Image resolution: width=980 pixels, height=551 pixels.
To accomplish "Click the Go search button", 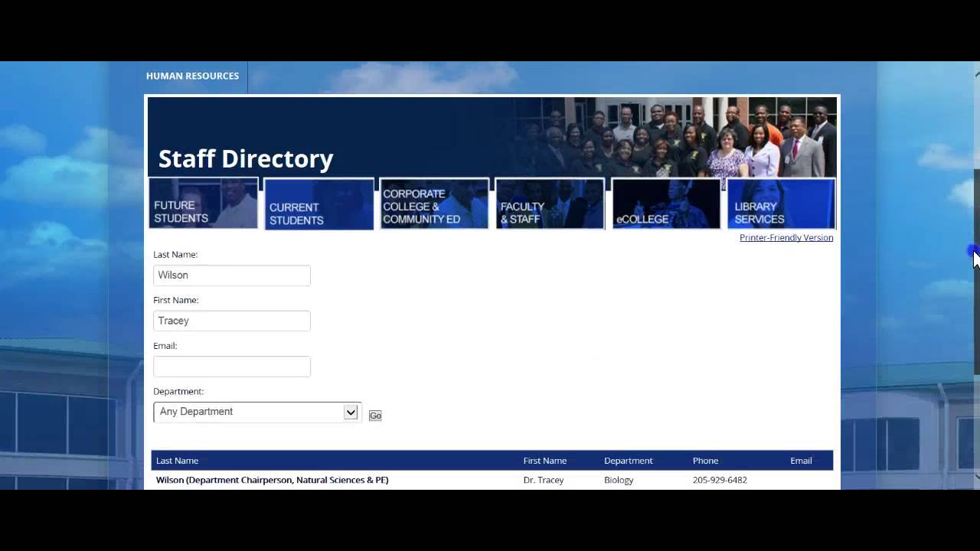I will point(375,416).
